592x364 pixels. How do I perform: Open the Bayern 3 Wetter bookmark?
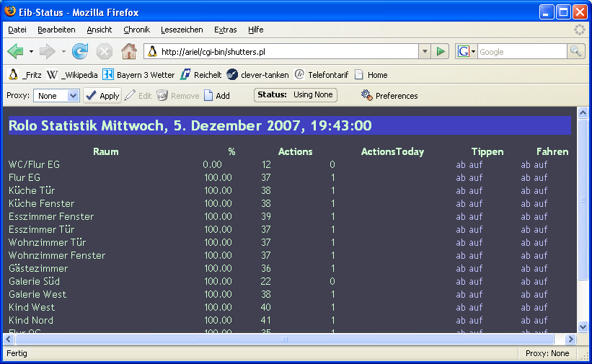click(x=138, y=74)
